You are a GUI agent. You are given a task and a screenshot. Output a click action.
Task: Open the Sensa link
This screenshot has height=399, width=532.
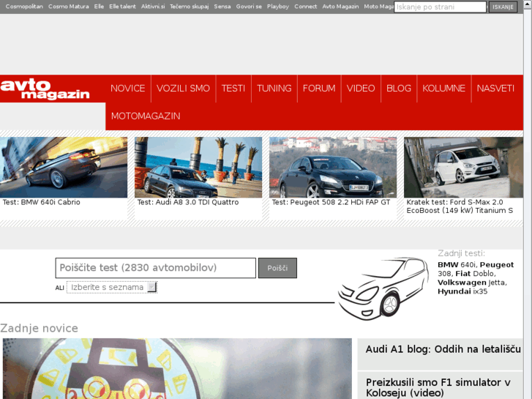point(222,7)
